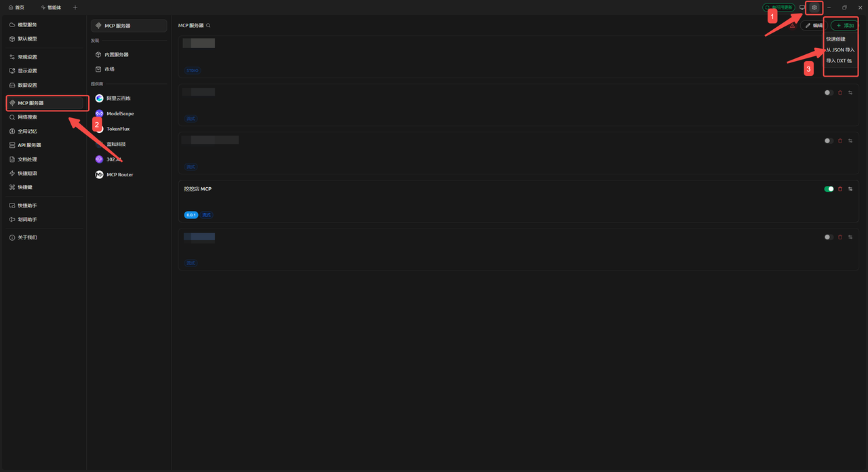The image size is (868, 472).
Task: Click the 编辑 button
Action: (x=813, y=25)
